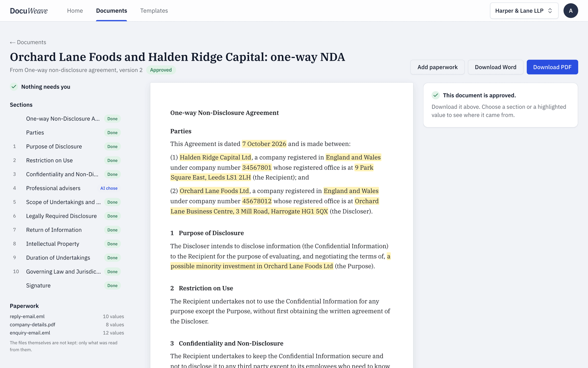Screen dimensions: 588x368
Task: Click the Add paperwork button
Action: 437,67
